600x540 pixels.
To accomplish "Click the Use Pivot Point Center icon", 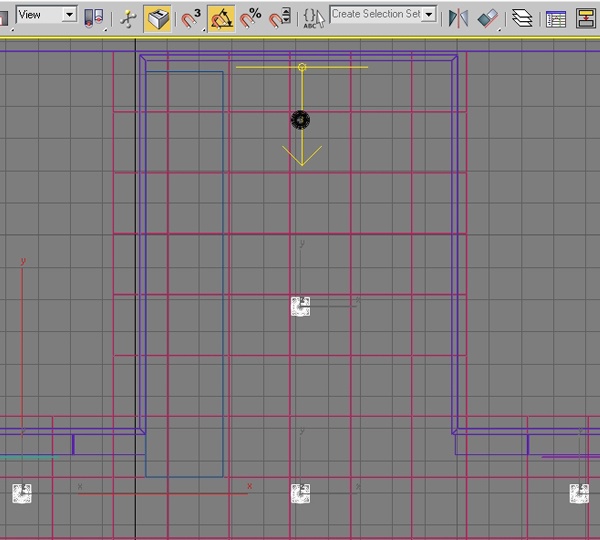I will tap(93, 17).
